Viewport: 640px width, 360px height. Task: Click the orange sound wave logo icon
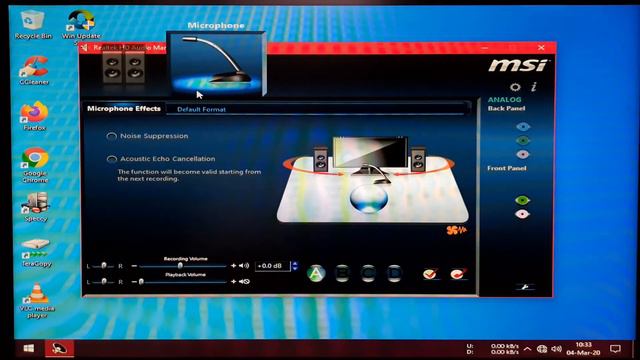(456, 231)
